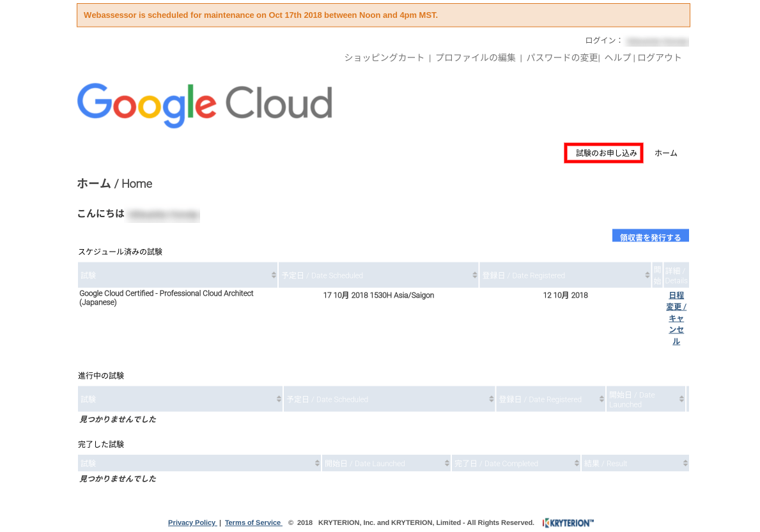The image size is (760, 532).
Task: Click the 進行中の試験 section label
Action: click(101, 376)
